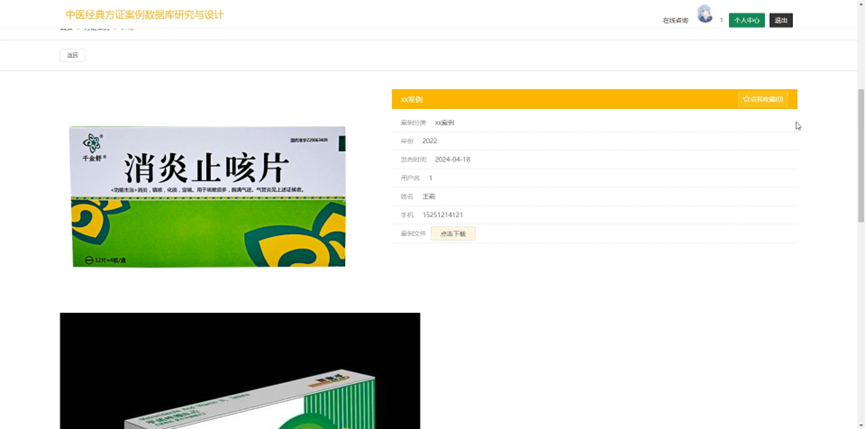Click the publish date 2024-04-18
The width and height of the screenshot is (865, 429).
452,159
